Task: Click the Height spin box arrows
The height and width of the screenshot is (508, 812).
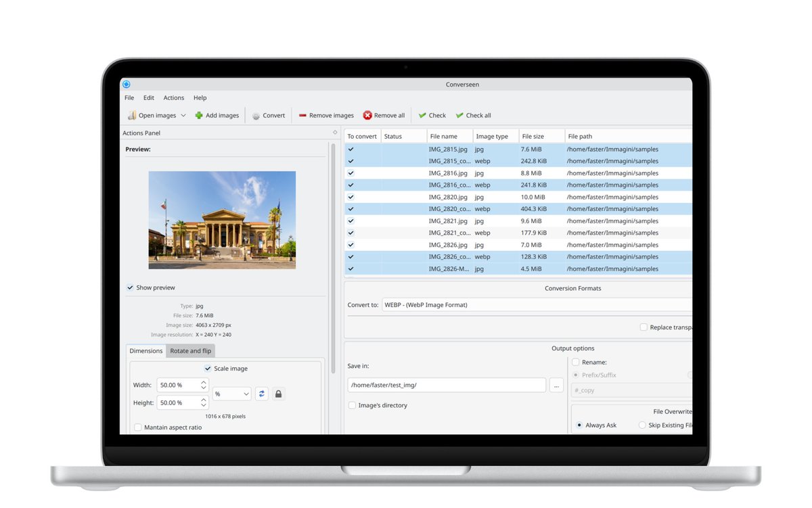Action: tap(204, 402)
